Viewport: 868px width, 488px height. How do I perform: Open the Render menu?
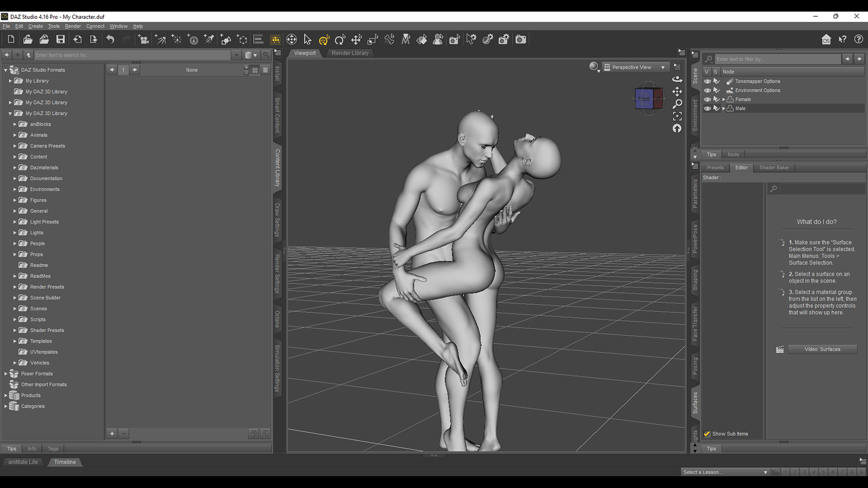73,26
